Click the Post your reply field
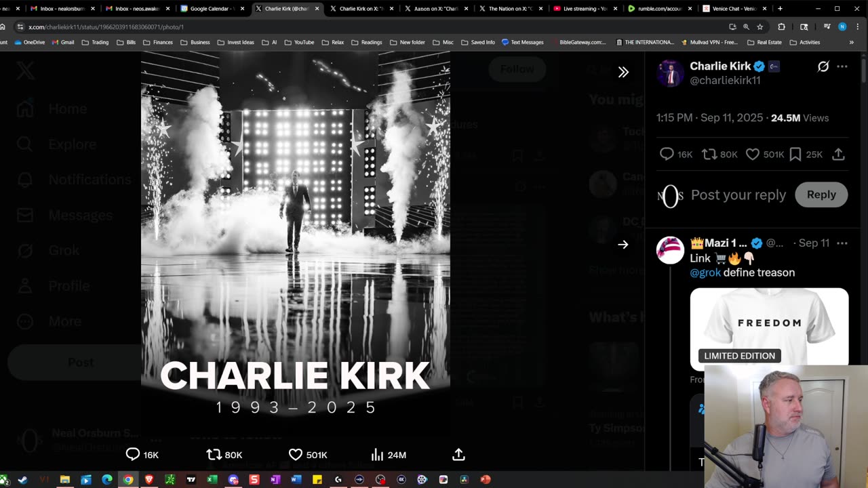868x488 pixels. (738, 195)
